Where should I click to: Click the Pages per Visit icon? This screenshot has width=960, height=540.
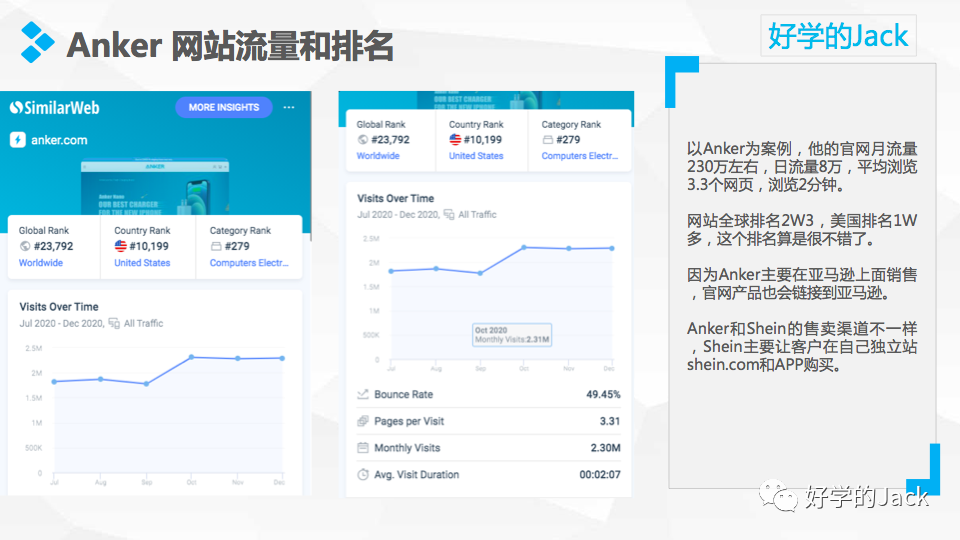pos(362,421)
